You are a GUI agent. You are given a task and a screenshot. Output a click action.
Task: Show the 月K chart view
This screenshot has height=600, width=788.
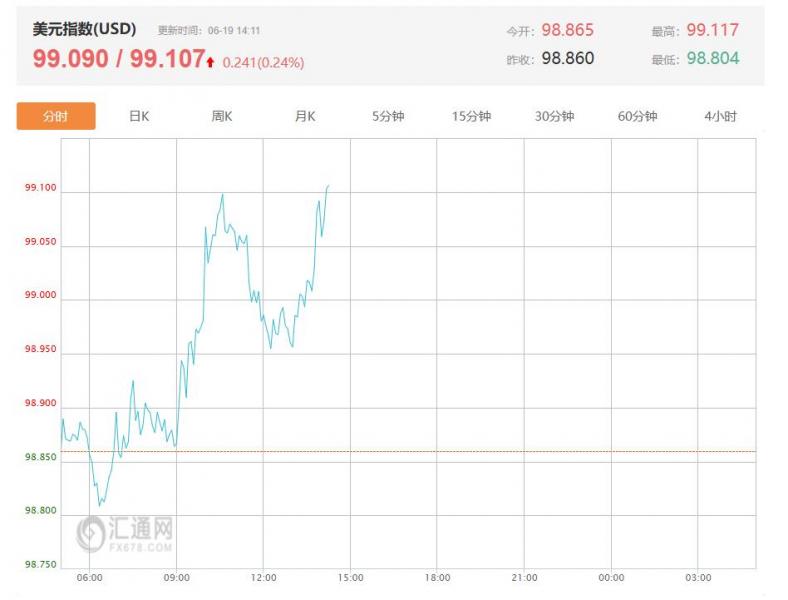(305, 116)
